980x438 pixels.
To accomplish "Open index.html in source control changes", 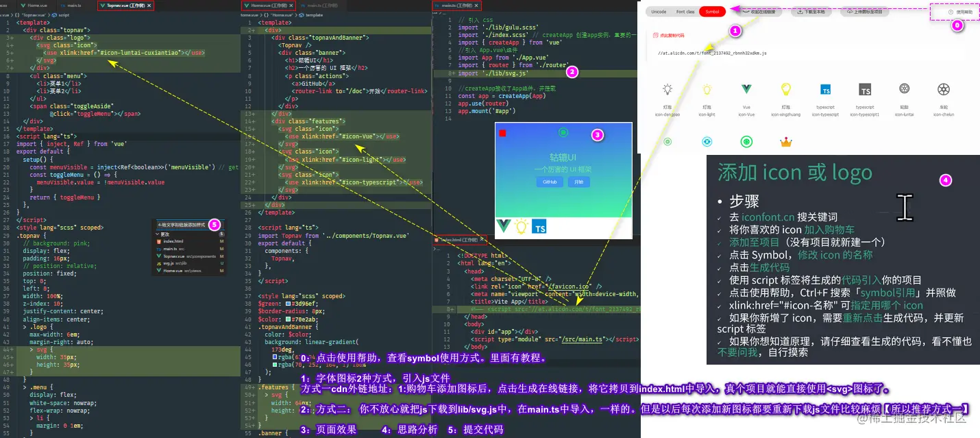I will tap(188, 241).
